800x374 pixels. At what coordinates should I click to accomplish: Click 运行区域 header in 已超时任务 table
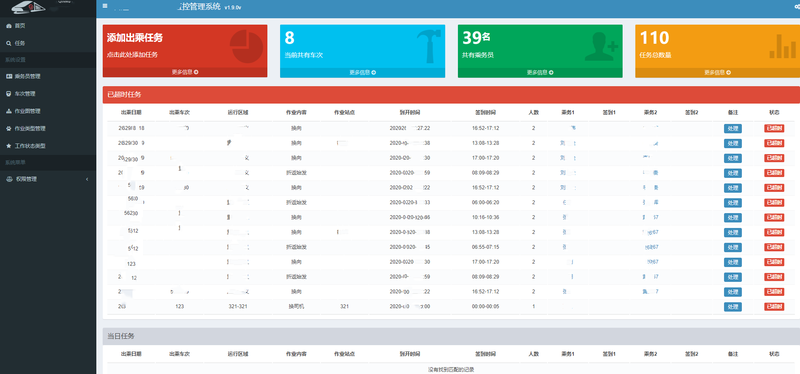pyautogui.click(x=238, y=112)
